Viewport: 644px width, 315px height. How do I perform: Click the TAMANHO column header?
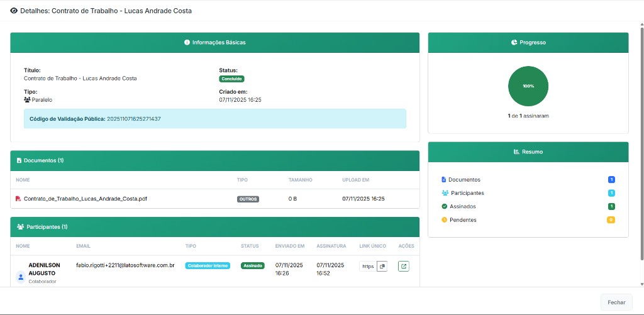point(300,180)
